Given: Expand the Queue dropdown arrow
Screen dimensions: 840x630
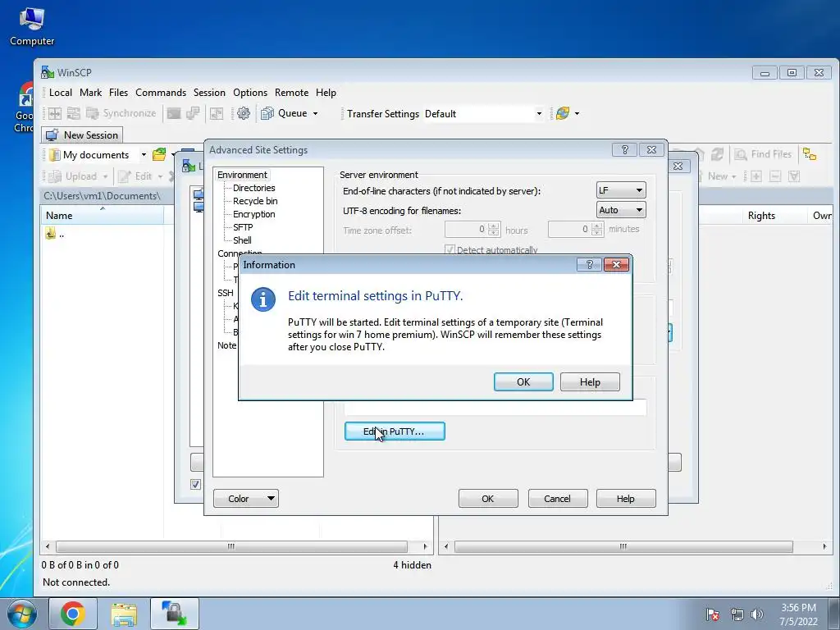Looking at the screenshot, I should (315, 113).
